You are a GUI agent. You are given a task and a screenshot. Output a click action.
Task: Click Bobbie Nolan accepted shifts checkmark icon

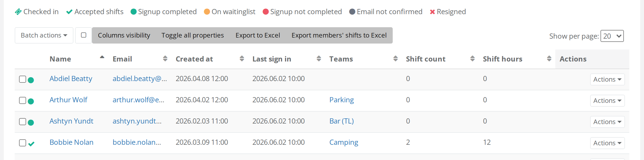[x=31, y=144]
